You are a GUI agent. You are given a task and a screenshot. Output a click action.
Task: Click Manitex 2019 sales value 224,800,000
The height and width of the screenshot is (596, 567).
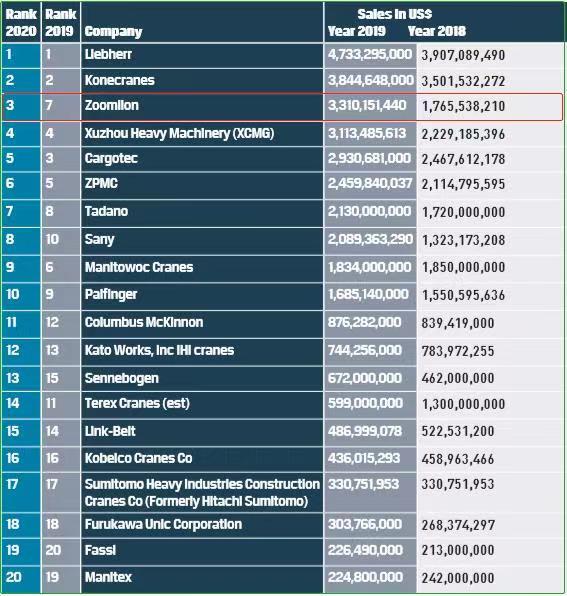365,577
